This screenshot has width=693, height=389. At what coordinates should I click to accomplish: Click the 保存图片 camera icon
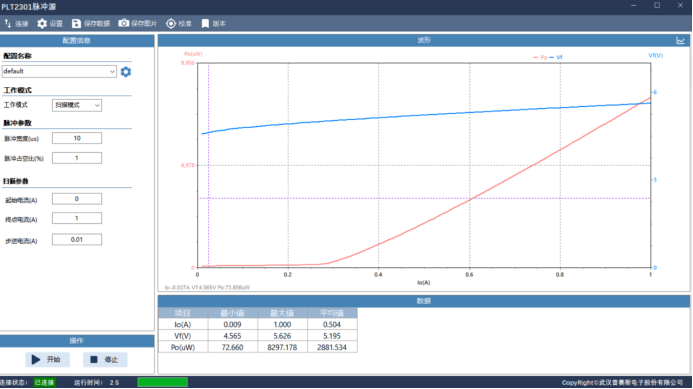pos(124,23)
